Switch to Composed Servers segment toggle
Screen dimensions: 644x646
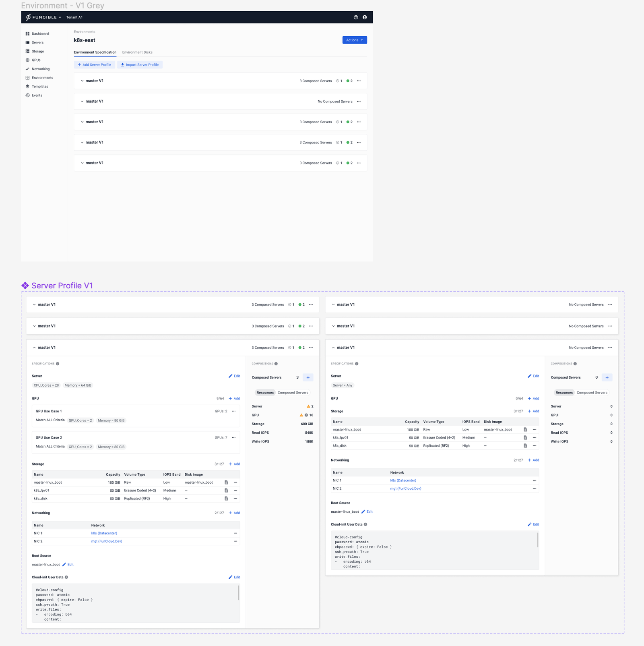(293, 393)
